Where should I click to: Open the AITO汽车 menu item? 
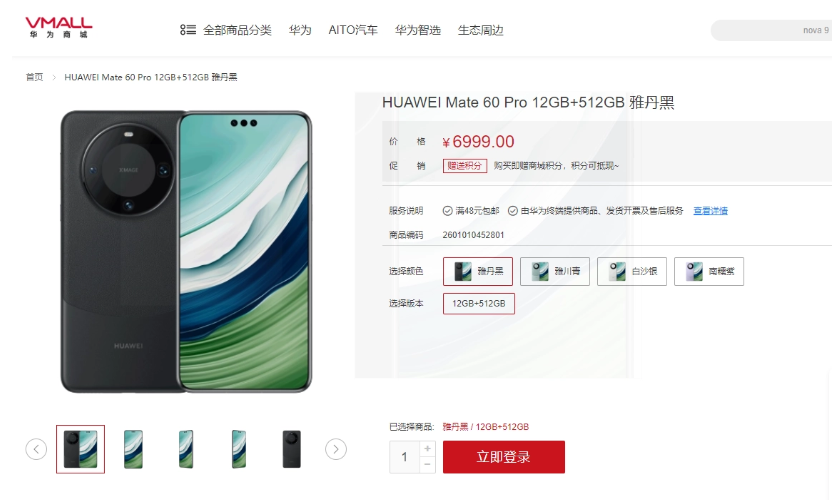pyautogui.click(x=353, y=30)
